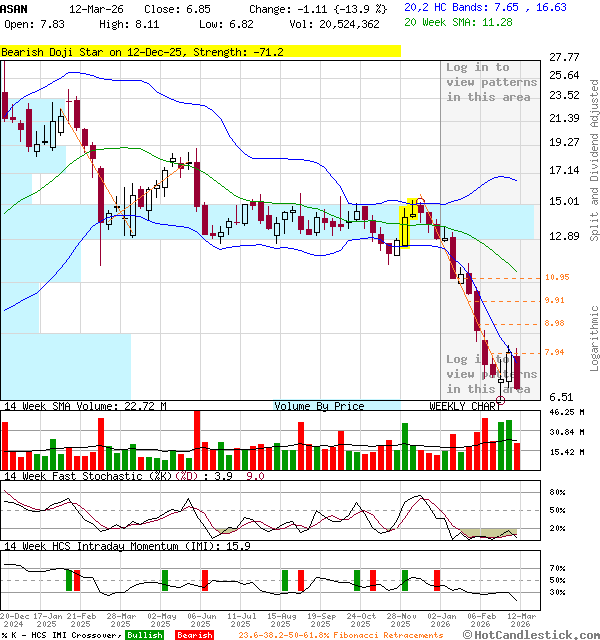The width and height of the screenshot is (600, 640).
Task: Click the 20,2 HC Bands legend text
Action: 485,7
